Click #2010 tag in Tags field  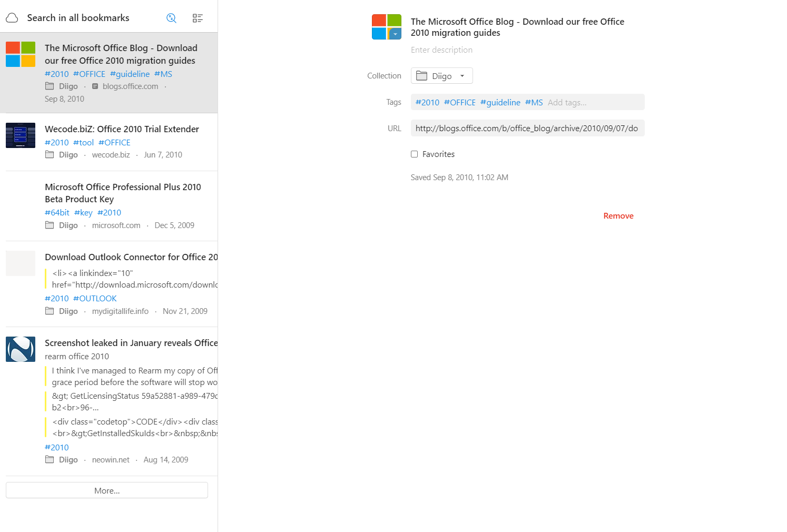427,103
